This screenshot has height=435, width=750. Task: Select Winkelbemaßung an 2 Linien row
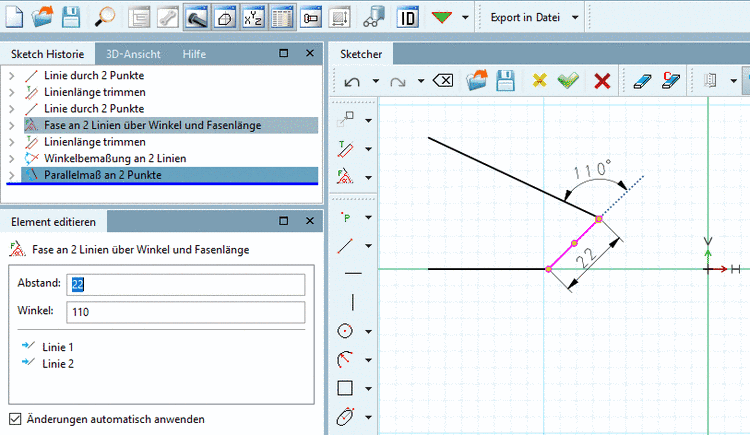tap(171, 158)
